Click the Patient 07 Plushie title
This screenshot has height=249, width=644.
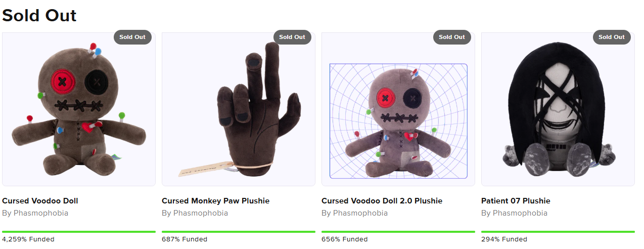tap(516, 201)
